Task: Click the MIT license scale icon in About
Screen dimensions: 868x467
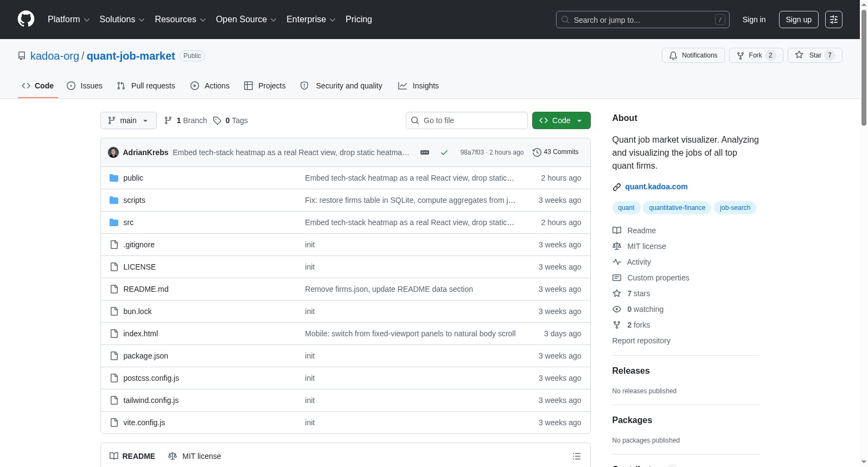Action: coord(617,246)
